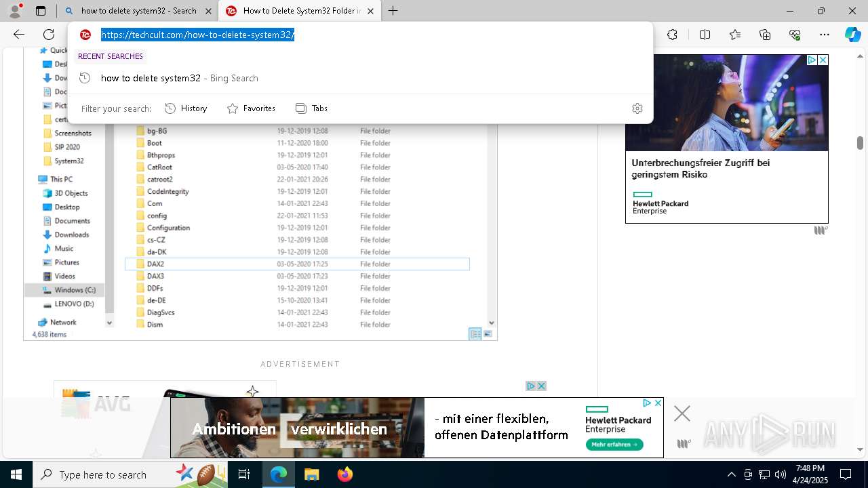Open File Explorer from taskbar
The height and width of the screenshot is (488, 868).
[311, 474]
